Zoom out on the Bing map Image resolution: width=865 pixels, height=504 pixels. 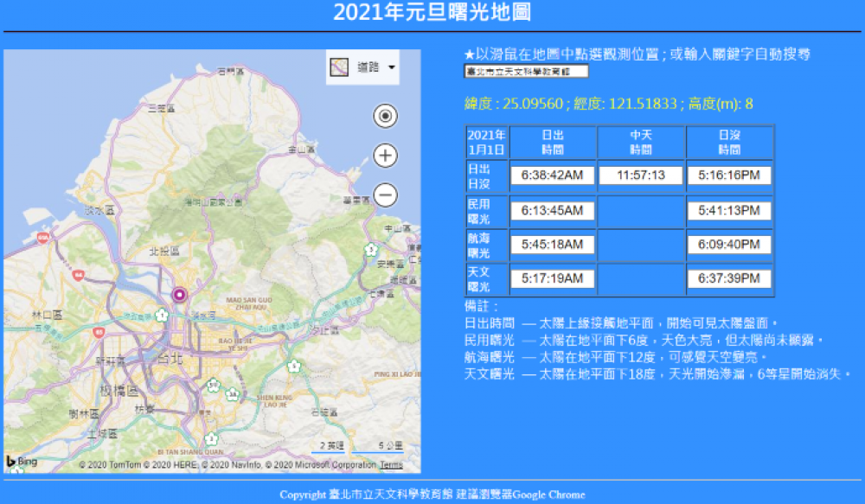tap(385, 195)
